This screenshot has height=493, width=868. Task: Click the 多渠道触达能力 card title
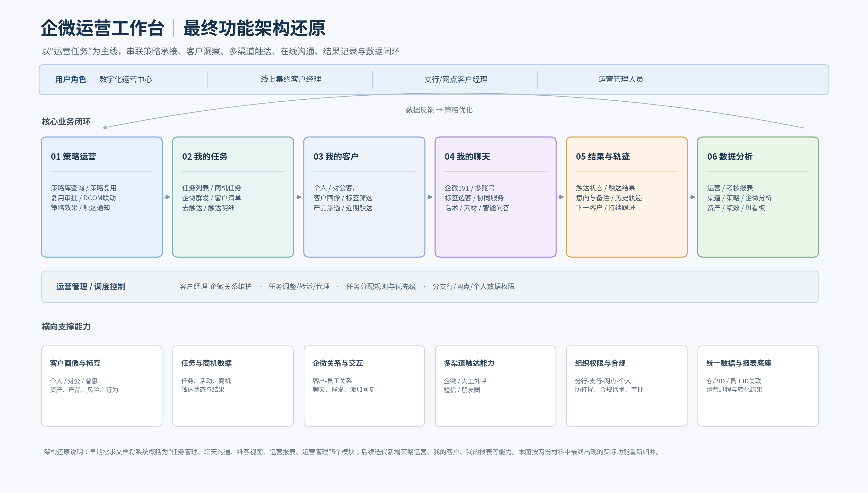(x=469, y=363)
